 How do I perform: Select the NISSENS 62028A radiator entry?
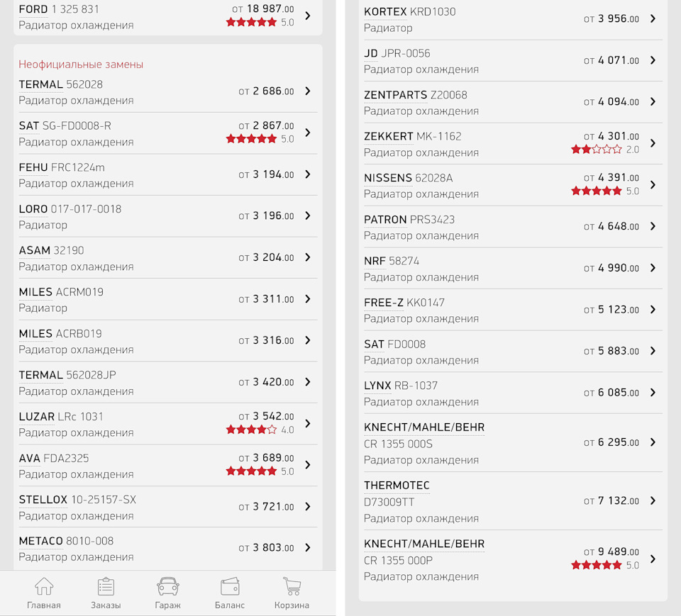pos(513,185)
